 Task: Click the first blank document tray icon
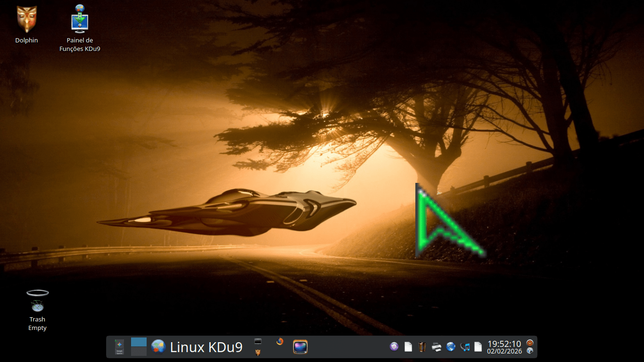tap(408, 347)
